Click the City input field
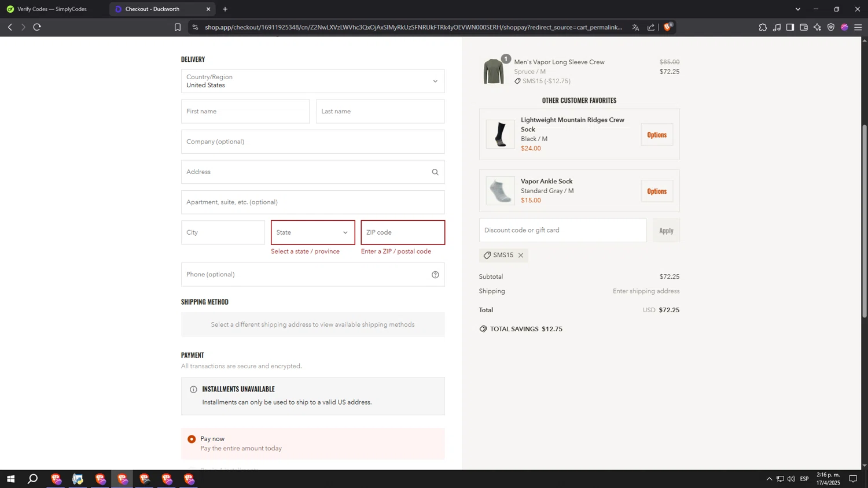 [x=223, y=232]
